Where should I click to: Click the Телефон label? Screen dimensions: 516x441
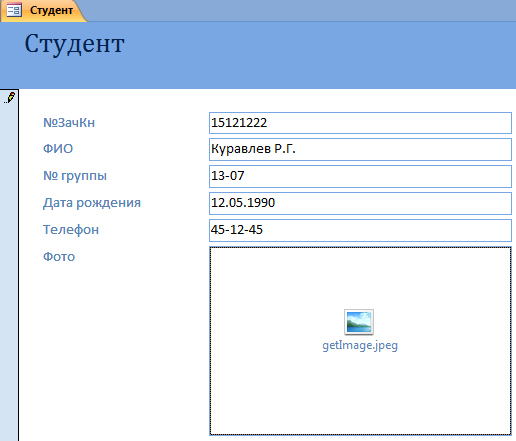(x=71, y=230)
